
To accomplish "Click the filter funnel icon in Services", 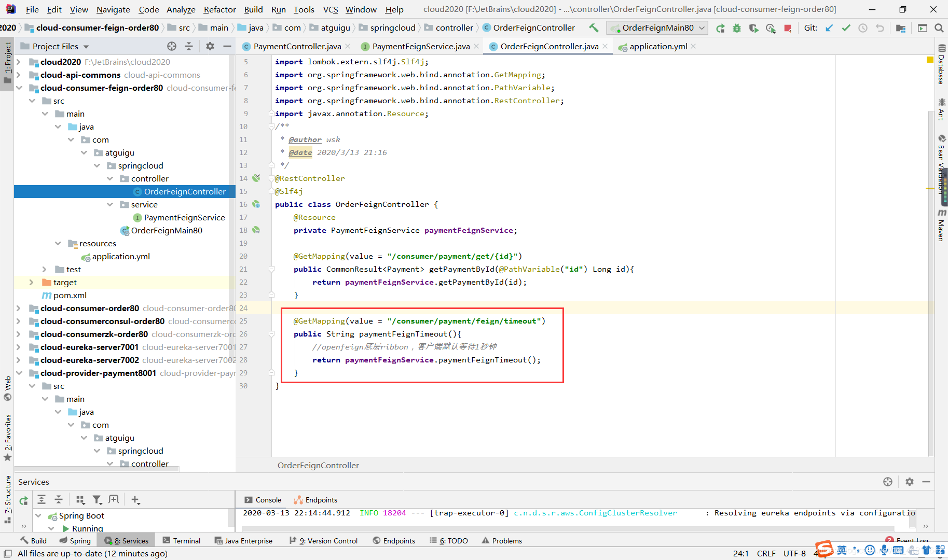I will (97, 499).
